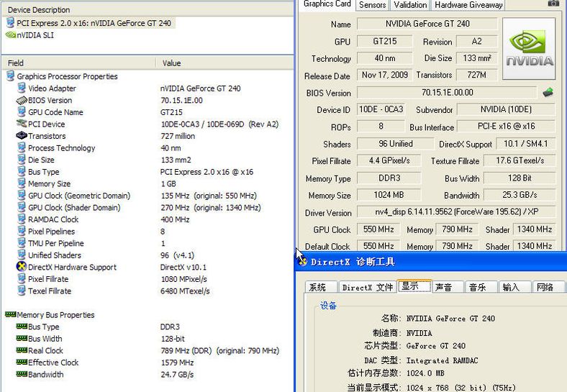Click the Shaders field 96 Unified
This screenshot has width=567, height=392.
[x=395, y=144]
